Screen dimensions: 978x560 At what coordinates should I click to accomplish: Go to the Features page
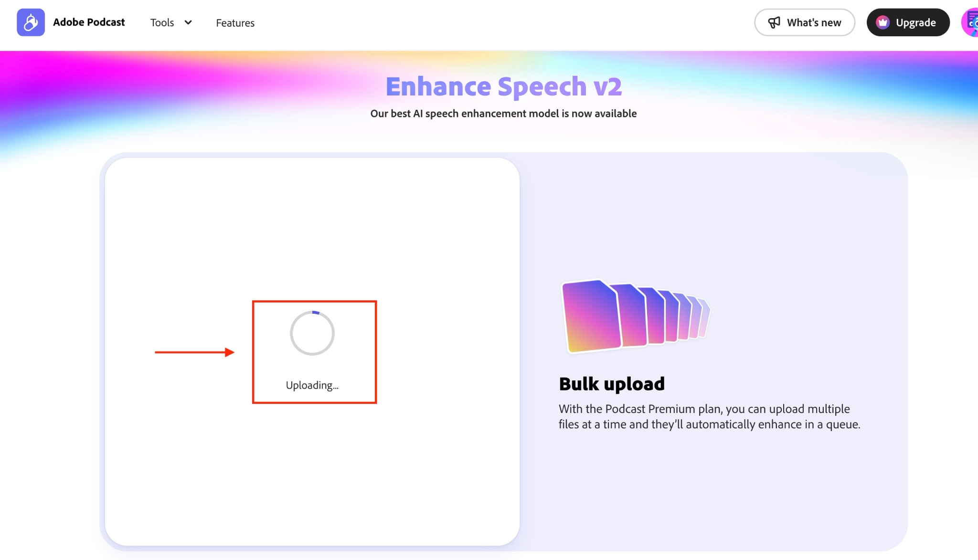235,23
